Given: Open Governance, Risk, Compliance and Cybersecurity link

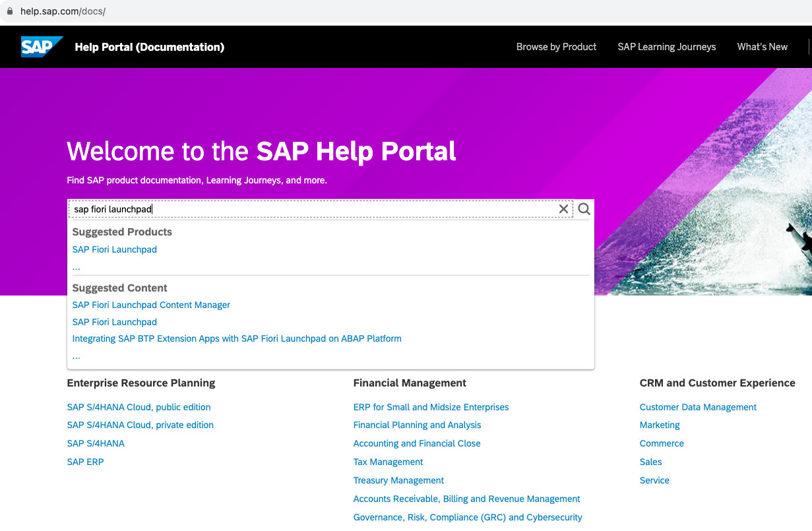Looking at the screenshot, I should [468, 517].
